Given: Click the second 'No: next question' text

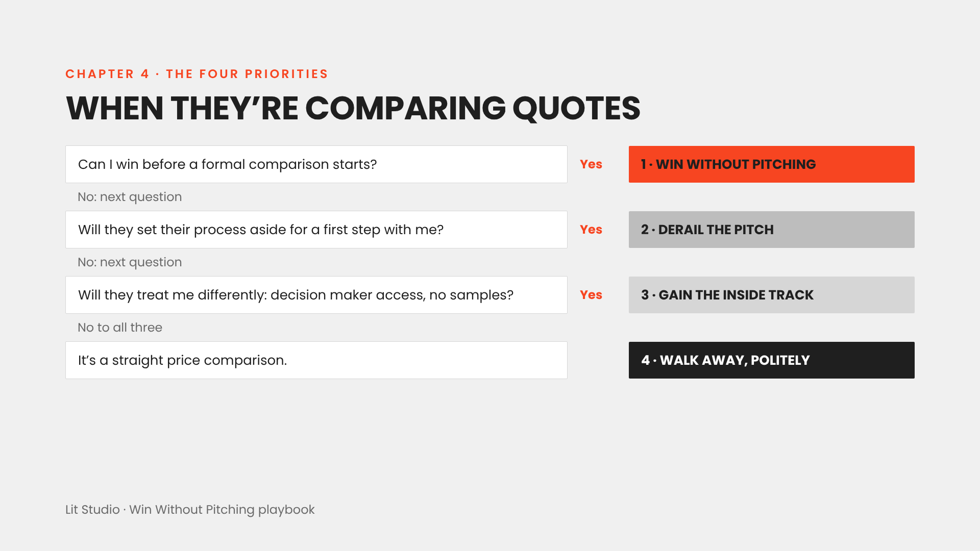Looking at the screenshot, I should pos(130,262).
